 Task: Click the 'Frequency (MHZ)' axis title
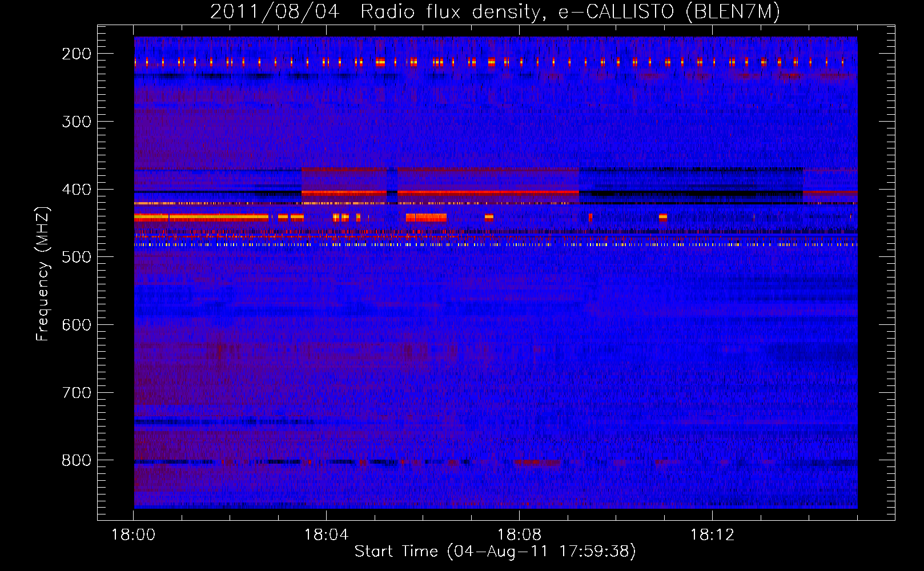tap(43, 274)
